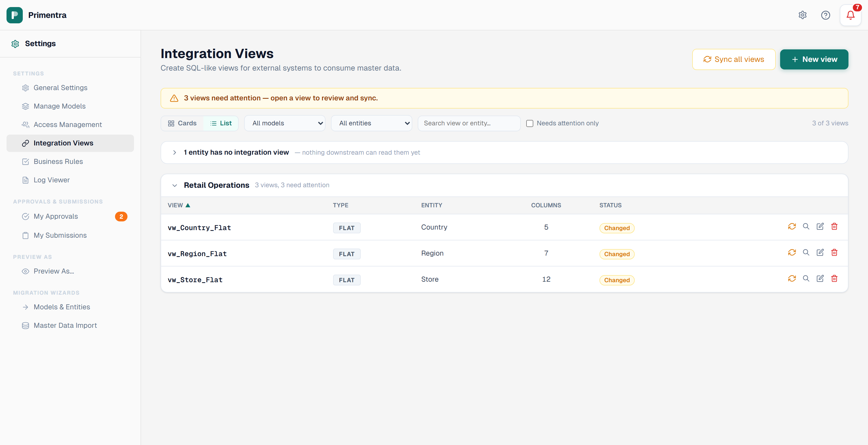Viewport: 868px width, 445px height.
Task: Delete the vw_Store_Flat view
Action: coord(834,278)
